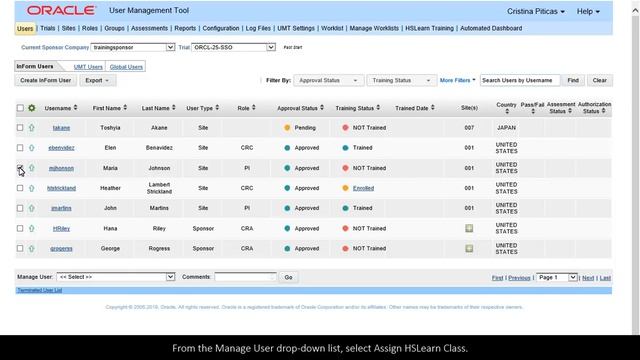Click the up-arrow icon in hlstrickland row
The image size is (640, 360).
coord(31,188)
